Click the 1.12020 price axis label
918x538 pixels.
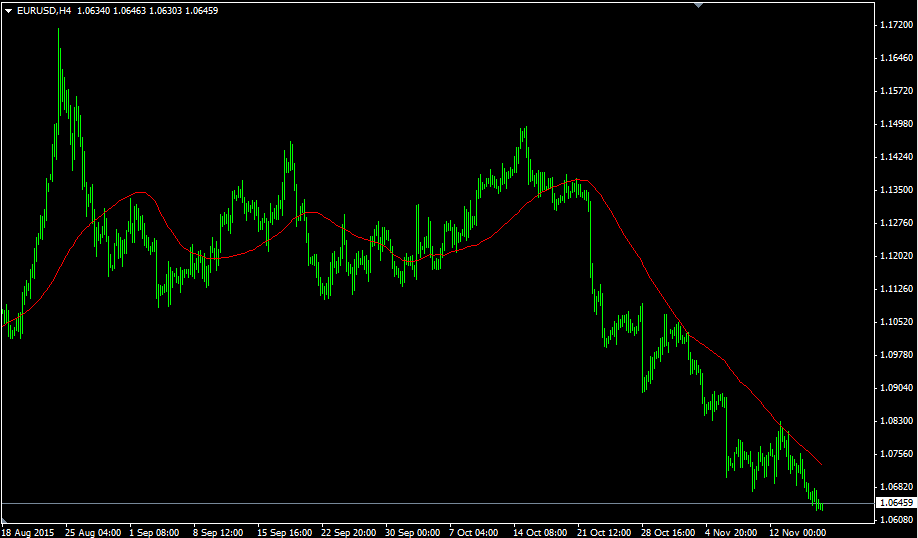point(896,255)
